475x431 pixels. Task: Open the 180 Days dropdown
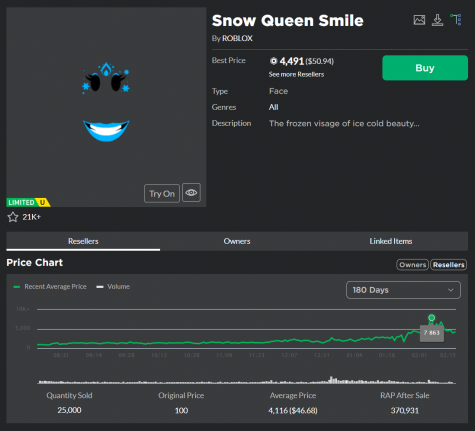pyautogui.click(x=403, y=290)
